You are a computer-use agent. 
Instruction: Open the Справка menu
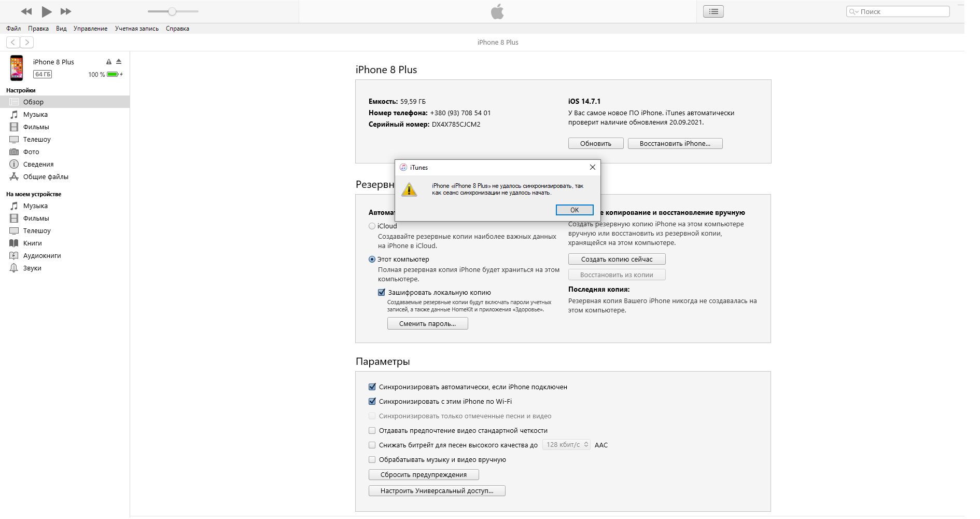point(177,29)
